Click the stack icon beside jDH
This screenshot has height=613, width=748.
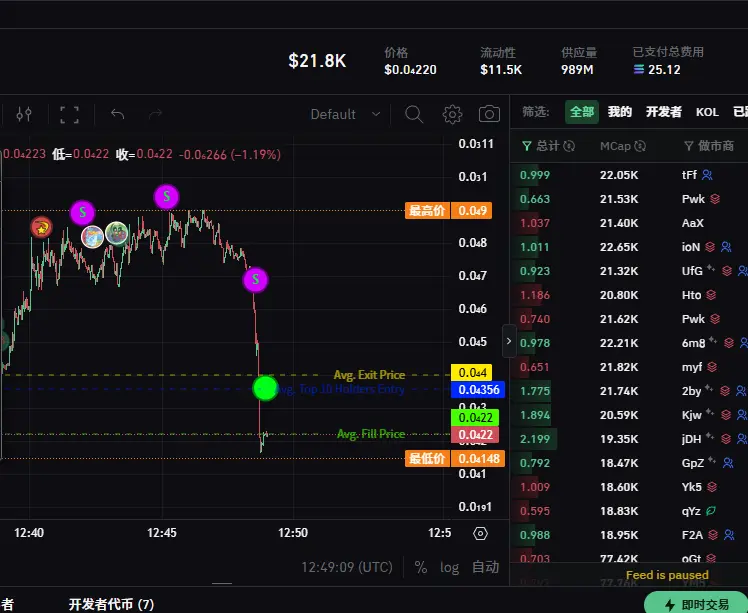point(726,439)
